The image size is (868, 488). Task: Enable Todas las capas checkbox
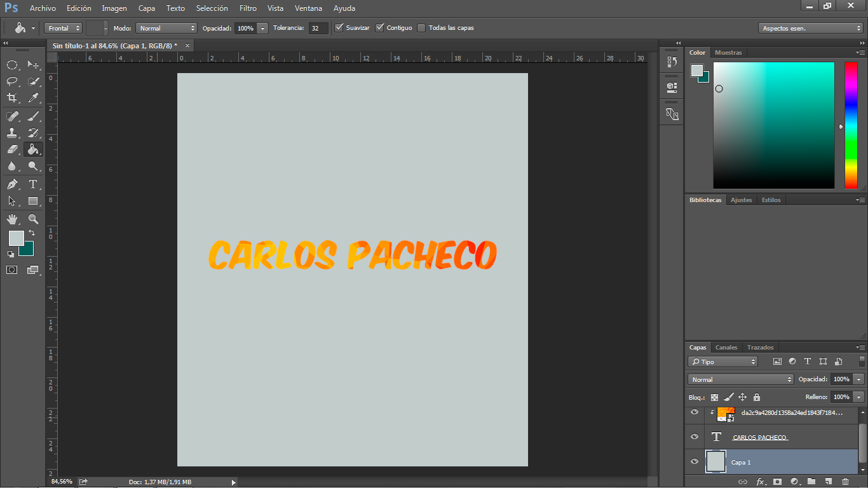[421, 28]
